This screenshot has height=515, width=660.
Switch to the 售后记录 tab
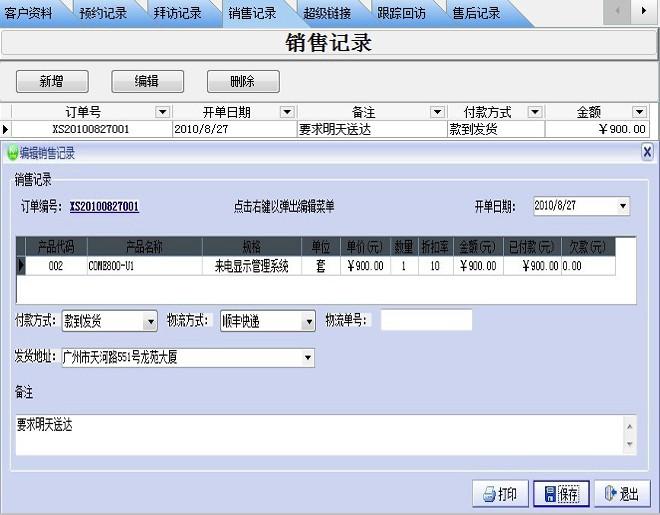[x=476, y=13]
